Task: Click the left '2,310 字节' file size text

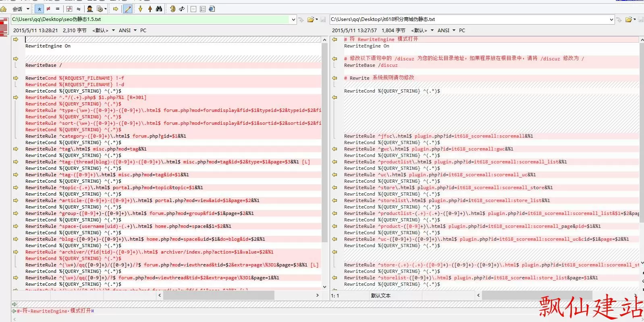Action: click(x=75, y=31)
